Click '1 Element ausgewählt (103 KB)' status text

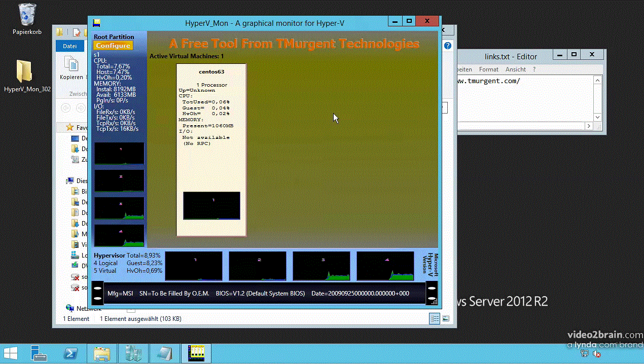(x=140, y=319)
